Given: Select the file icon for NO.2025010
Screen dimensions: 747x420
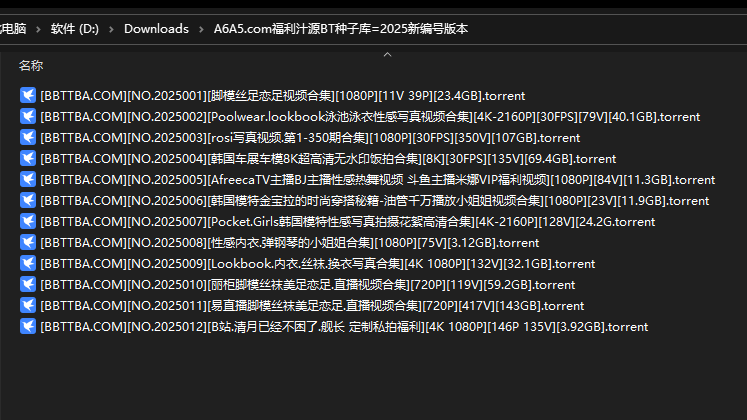Looking at the screenshot, I should tap(28, 285).
